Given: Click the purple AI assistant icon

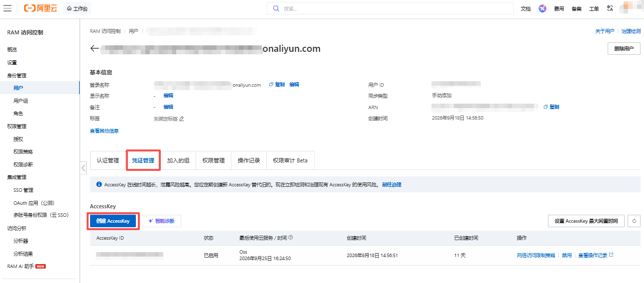Looking at the screenshot, I should tap(542, 8).
